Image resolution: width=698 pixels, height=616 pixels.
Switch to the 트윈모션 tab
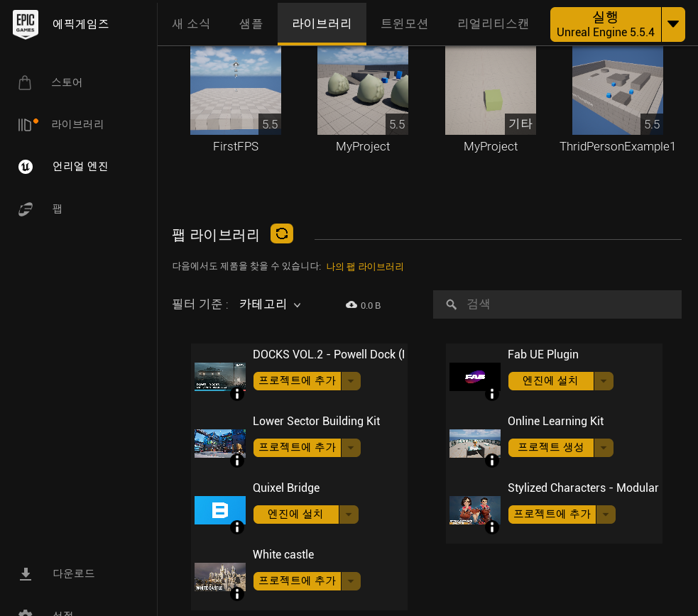(405, 23)
